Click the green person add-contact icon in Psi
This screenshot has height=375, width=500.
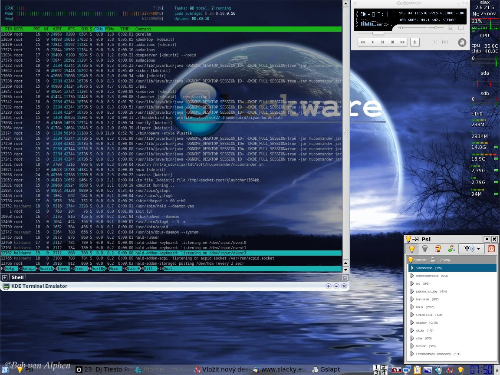click(451, 249)
